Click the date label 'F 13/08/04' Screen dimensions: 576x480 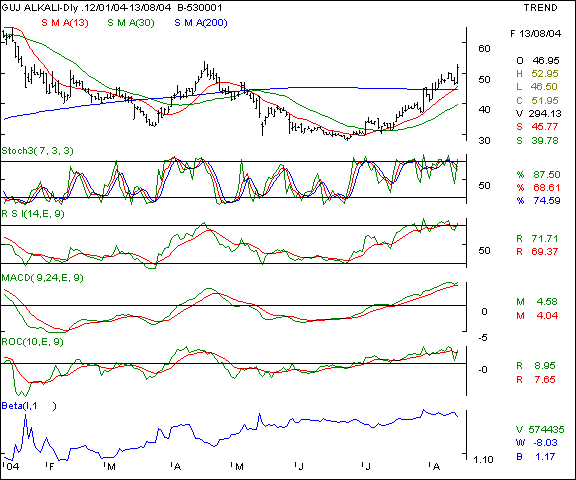click(x=536, y=34)
